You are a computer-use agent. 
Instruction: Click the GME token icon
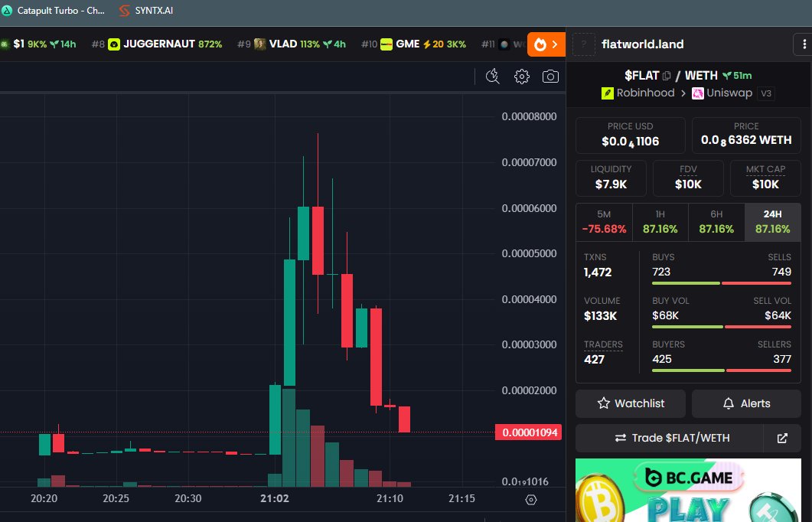[x=386, y=44]
